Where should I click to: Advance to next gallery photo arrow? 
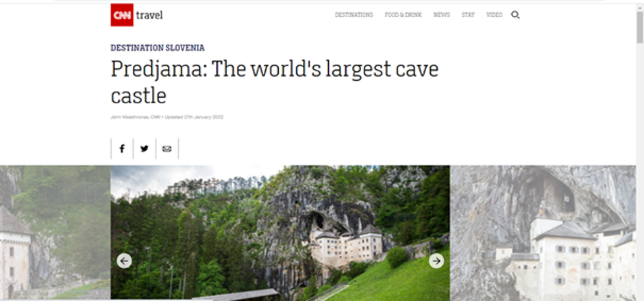click(x=436, y=261)
